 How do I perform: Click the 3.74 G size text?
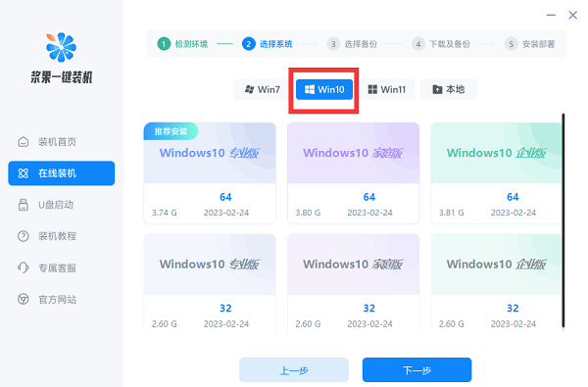tap(165, 213)
